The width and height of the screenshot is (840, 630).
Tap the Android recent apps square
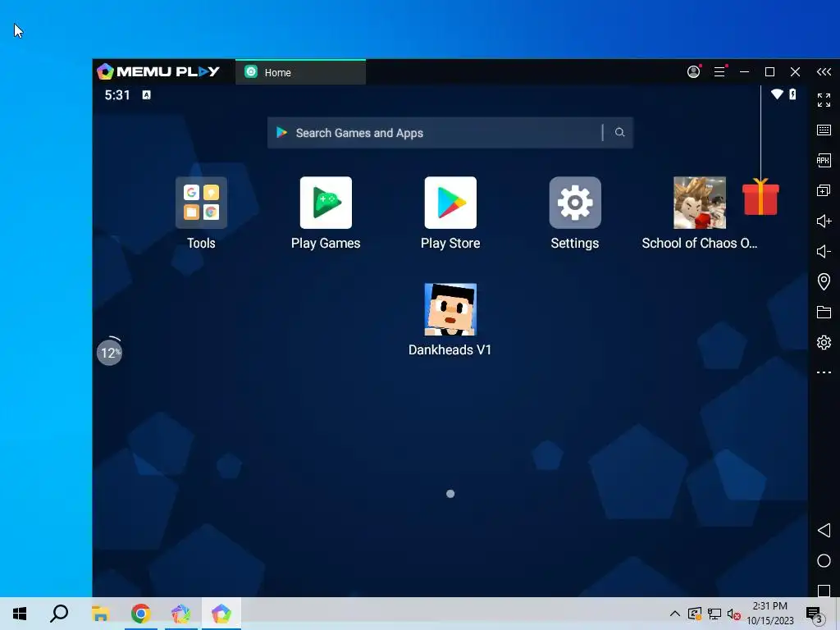click(824, 591)
